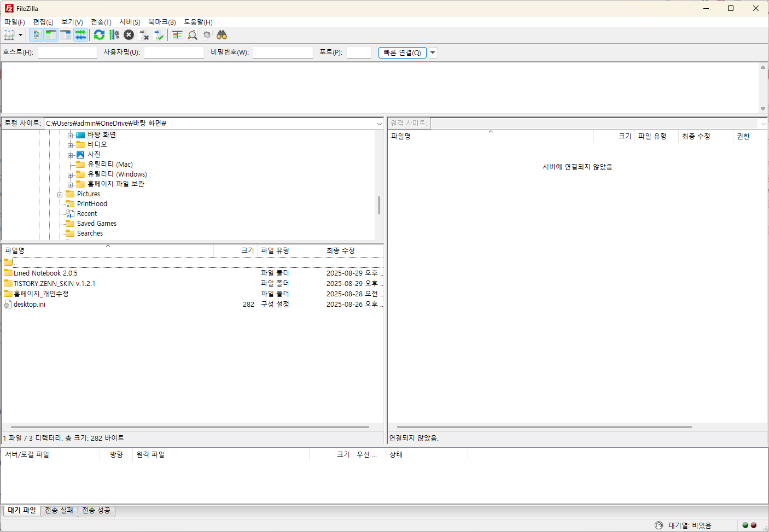This screenshot has height=532, width=769.
Task: Click the local file list horizontal scrollbar
Action: (x=190, y=426)
